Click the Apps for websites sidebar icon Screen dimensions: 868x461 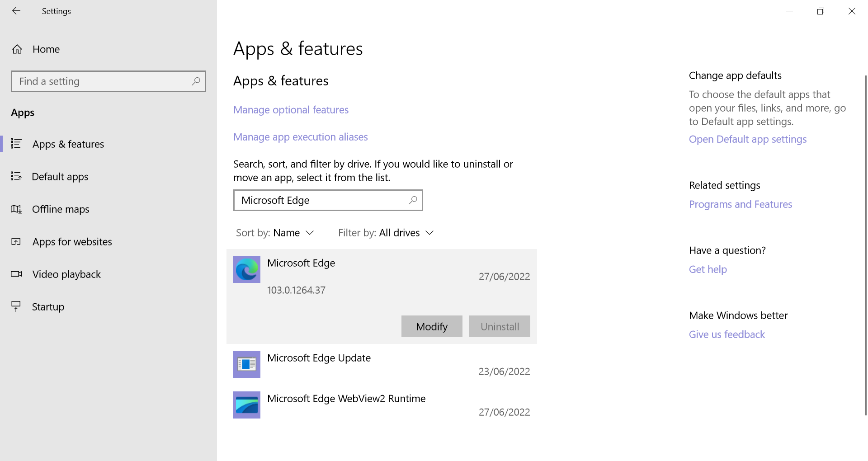click(16, 241)
